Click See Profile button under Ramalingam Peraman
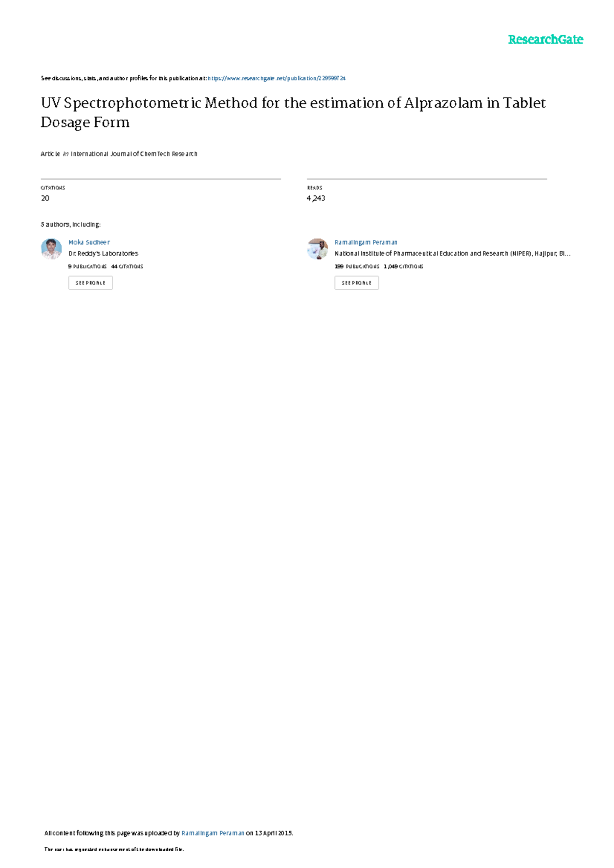The width and height of the screenshot is (614, 868). (x=357, y=283)
